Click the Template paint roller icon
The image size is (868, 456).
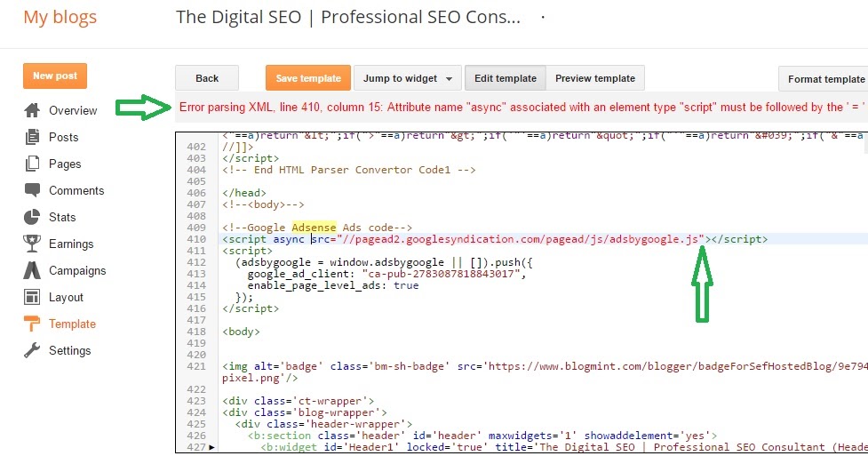[x=32, y=324]
